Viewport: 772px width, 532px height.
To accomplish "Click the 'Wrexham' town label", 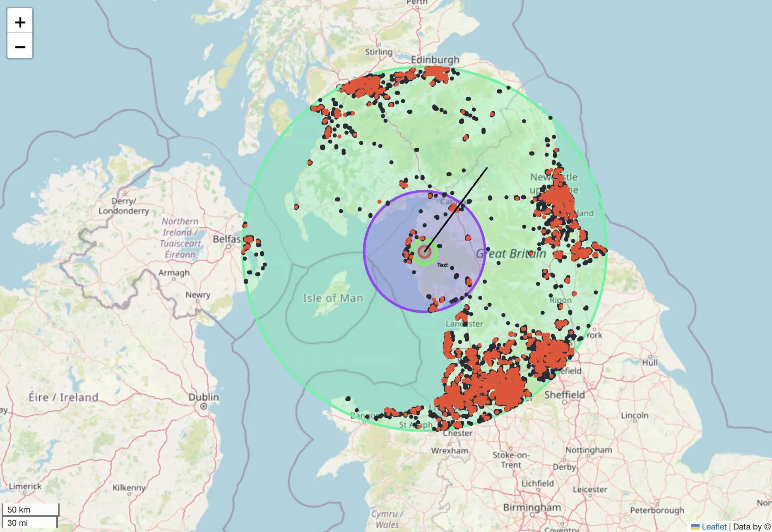I will [x=450, y=451].
